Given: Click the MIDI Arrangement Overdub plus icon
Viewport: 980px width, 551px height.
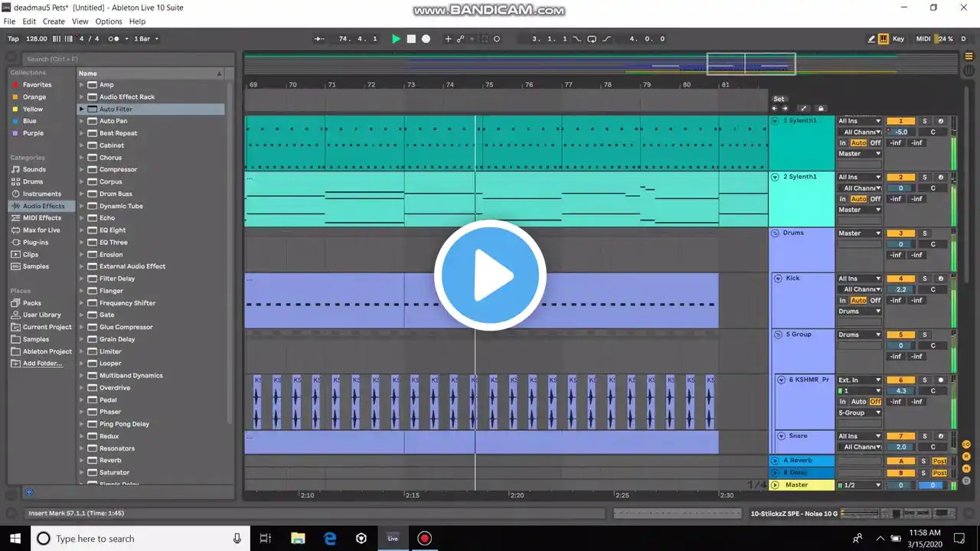Looking at the screenshot, I should (449, 39).
